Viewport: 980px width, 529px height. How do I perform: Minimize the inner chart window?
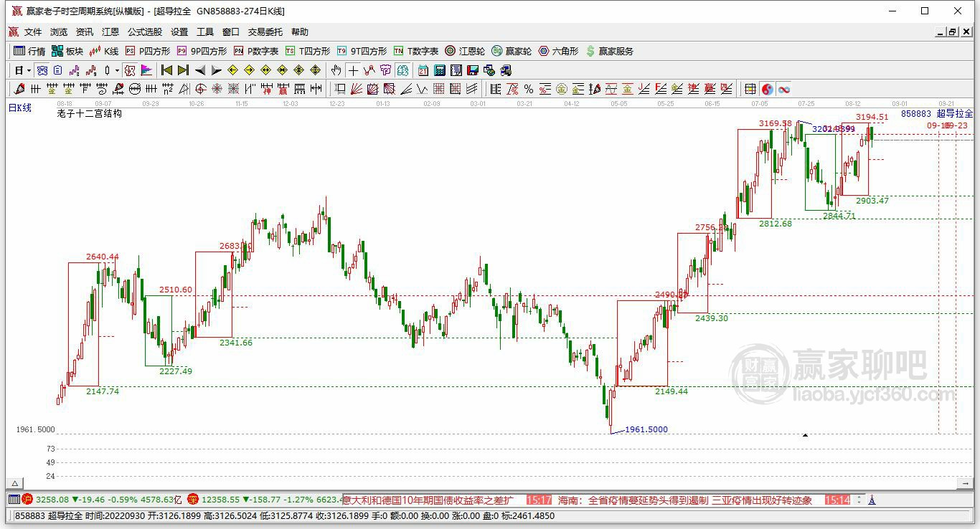(x=941, y=32)
